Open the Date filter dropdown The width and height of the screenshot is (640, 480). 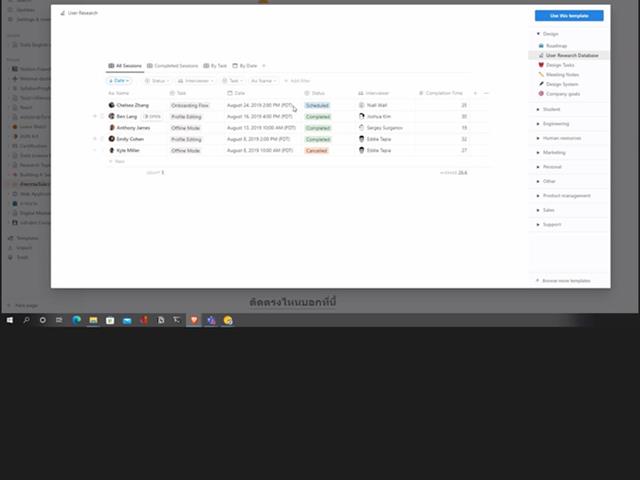pyautogui.click(x=119, y=81)
